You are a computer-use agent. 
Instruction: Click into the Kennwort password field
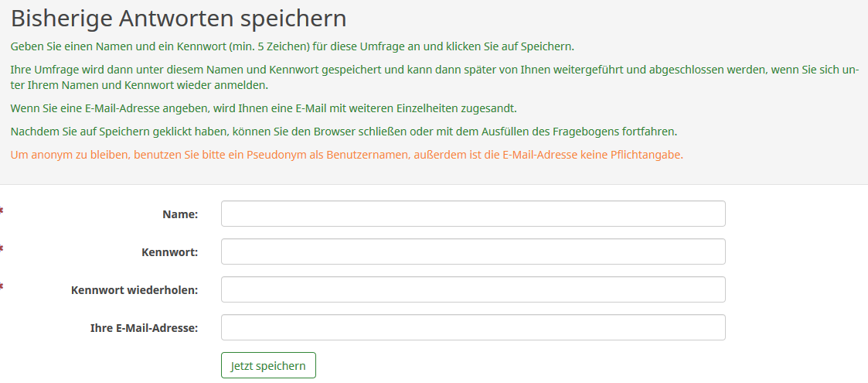point(473,251)
